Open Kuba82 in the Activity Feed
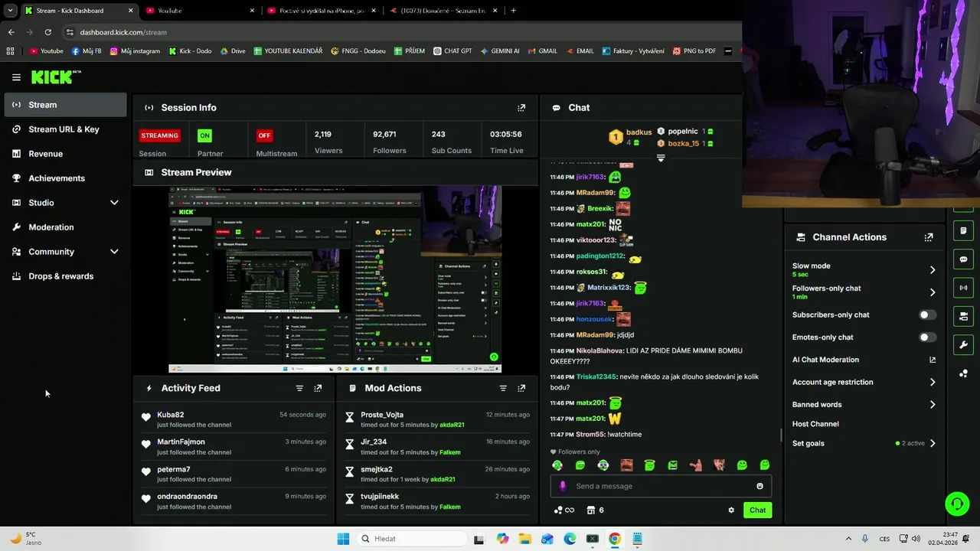This screenshot has height=551, width=980. 170,415
